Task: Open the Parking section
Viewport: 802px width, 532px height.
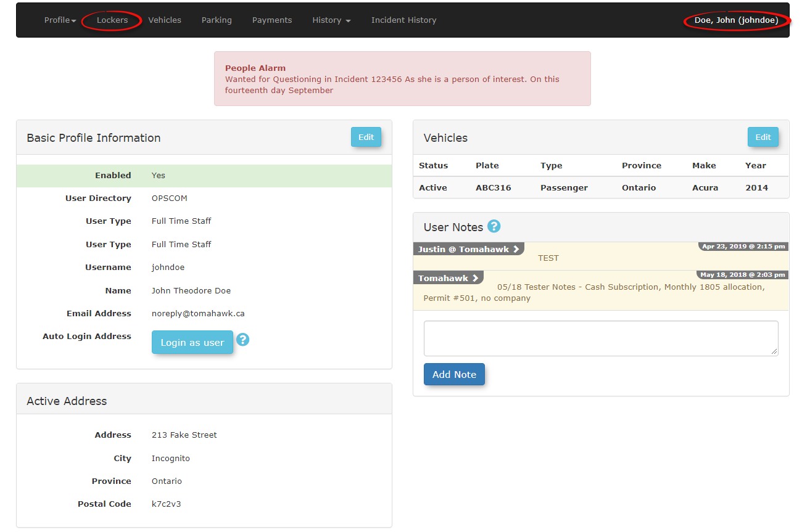Action: (217, 20)
